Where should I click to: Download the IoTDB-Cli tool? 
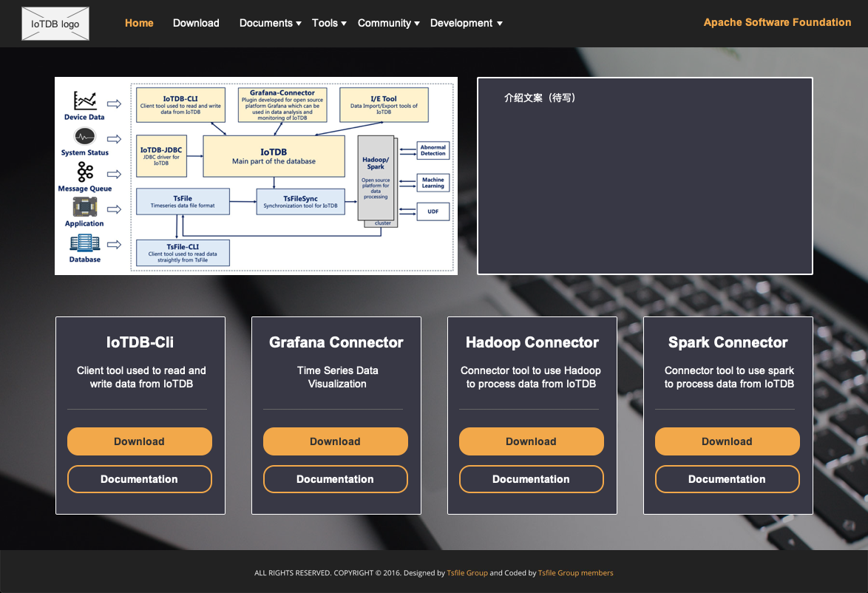click(140, 441)
